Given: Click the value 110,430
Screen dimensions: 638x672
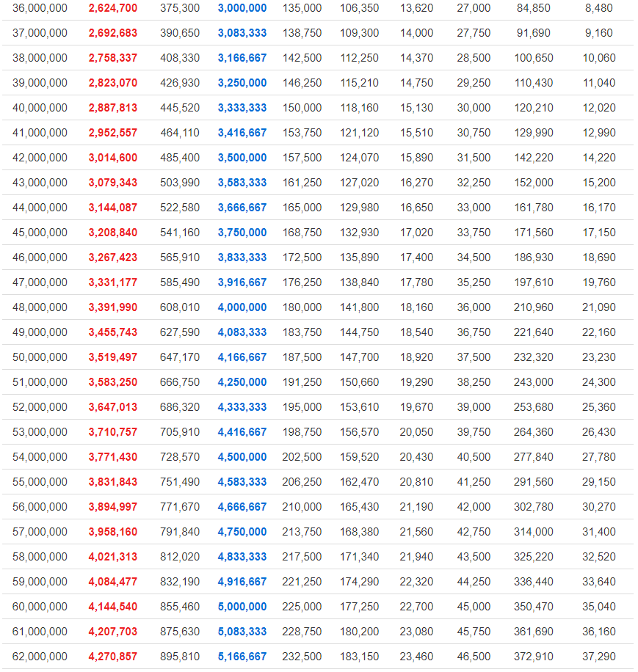Looking at the screenshot, I should pos(534,83).
